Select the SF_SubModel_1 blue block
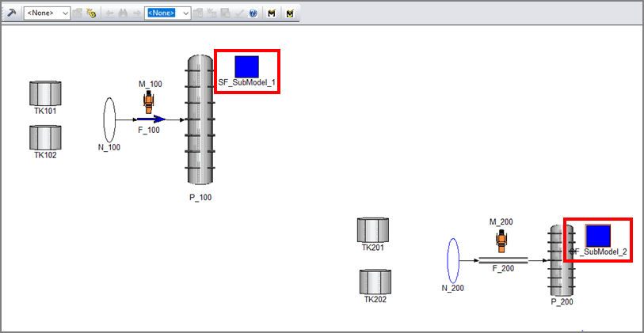Image resolution: width=644 pixels, height=333 pixels. 247,66
